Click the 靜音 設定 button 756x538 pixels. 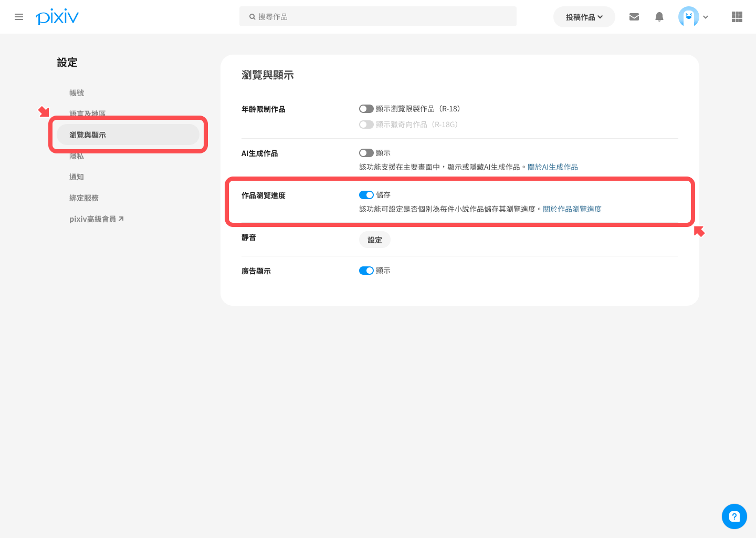375,240
